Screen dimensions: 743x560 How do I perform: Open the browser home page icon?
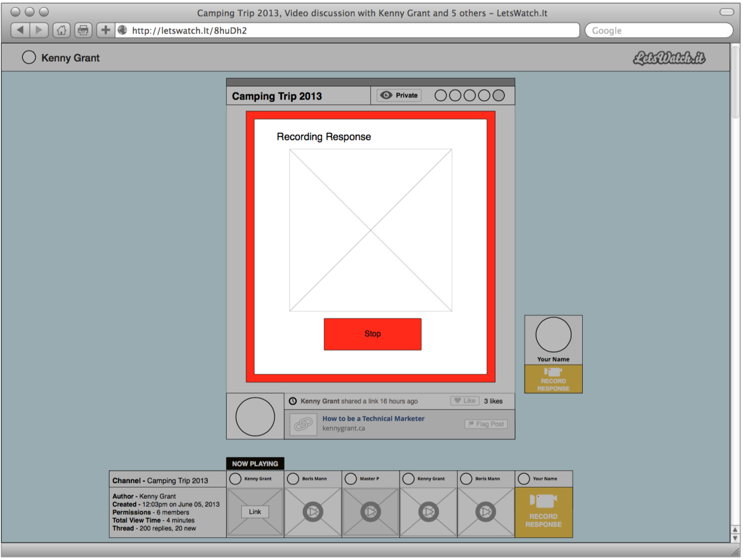(62, 30)
